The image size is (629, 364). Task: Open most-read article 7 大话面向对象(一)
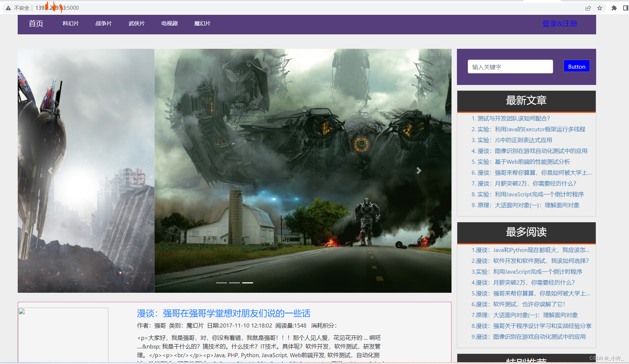525,315
